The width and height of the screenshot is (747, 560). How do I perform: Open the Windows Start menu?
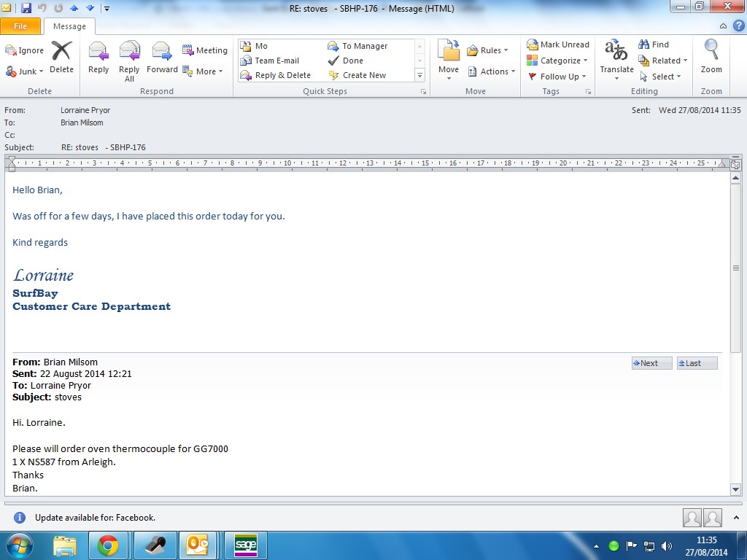20,545
